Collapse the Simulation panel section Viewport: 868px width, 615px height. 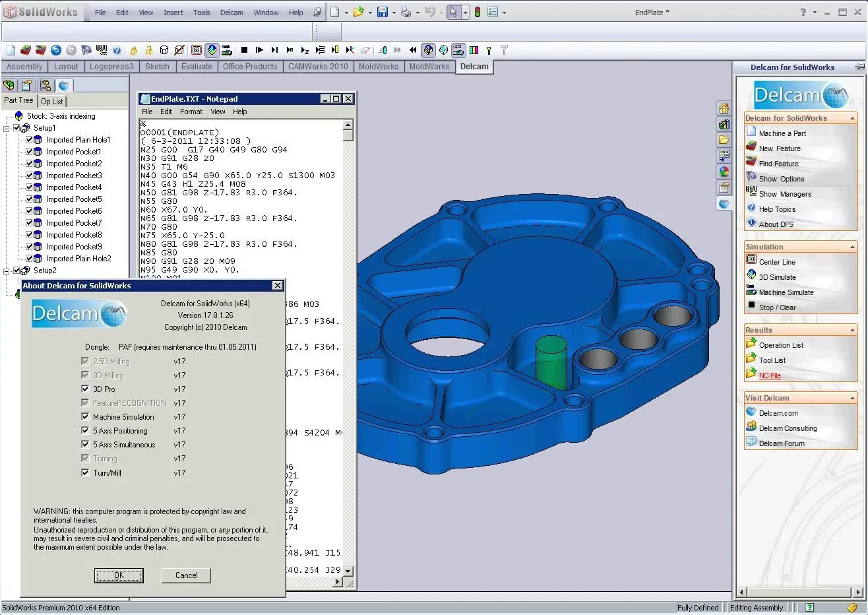[852, 247]
